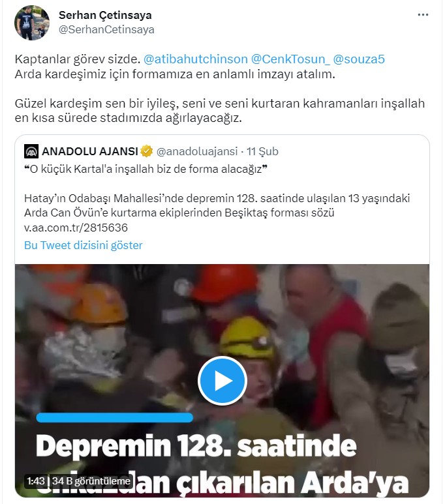Open the three-dot more options menu

point(423,15)
